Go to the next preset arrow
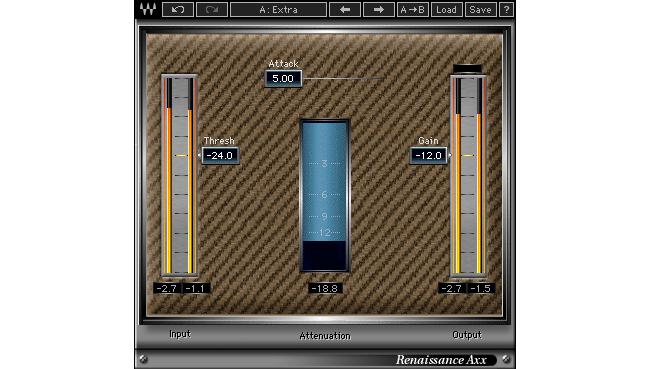 click(x=378, y=10)
